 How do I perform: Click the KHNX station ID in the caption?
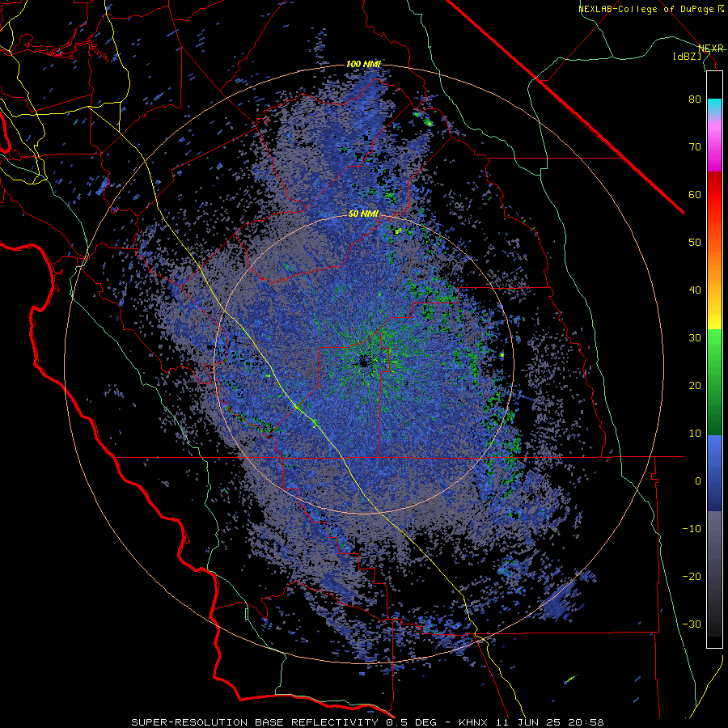[x=473, y=722]
